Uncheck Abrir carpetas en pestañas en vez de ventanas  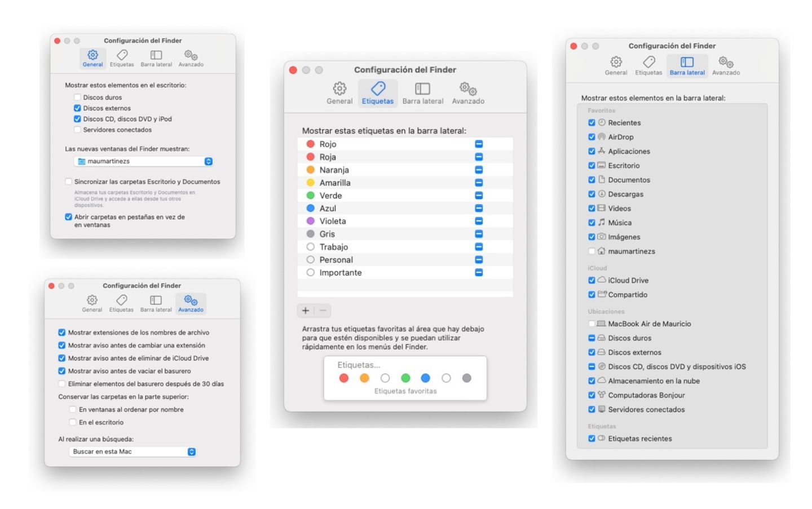click(68, 216)
